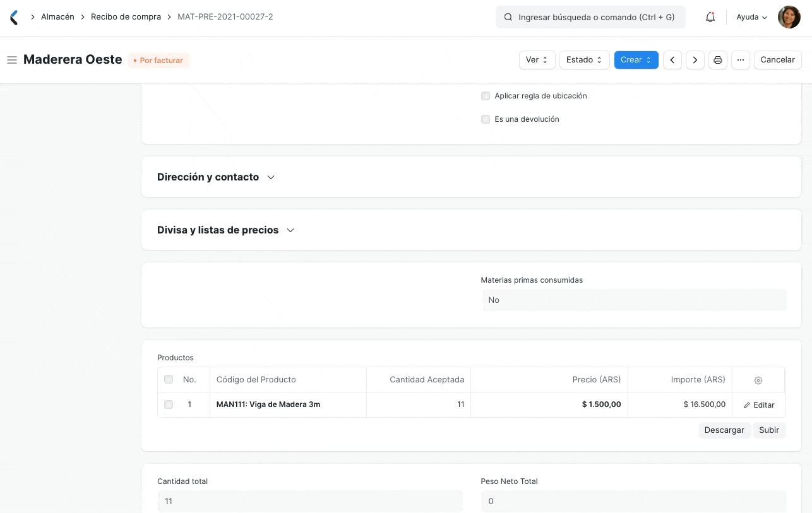The image size is (812, 513).
Task: Open the Crear dropdown button
Action: click(636, 60)
